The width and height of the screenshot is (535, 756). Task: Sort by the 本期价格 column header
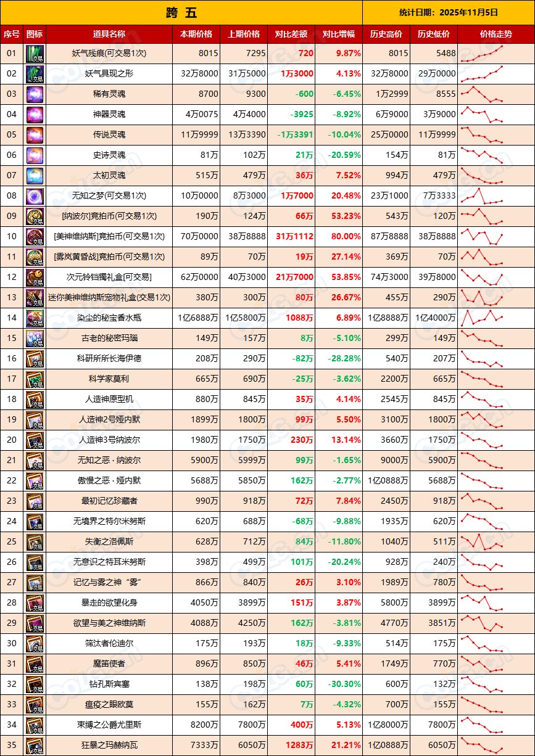[x=196, y=35]
